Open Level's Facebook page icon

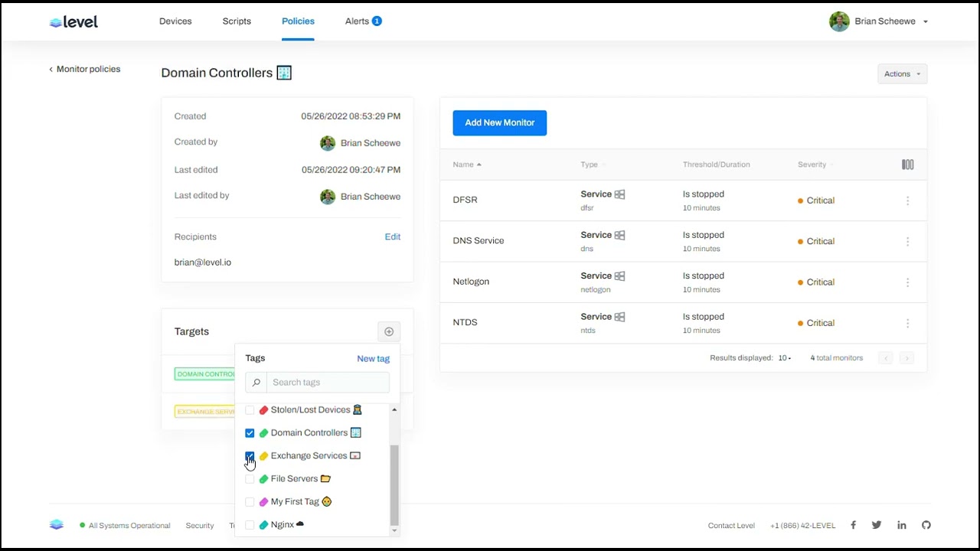point(853,525)
